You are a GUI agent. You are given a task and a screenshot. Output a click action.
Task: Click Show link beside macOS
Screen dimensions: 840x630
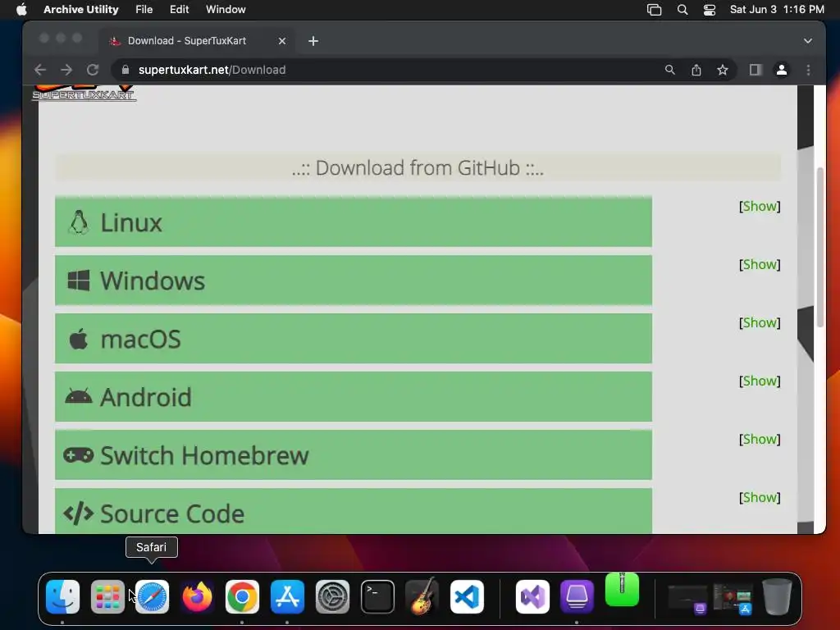[x=760, y=323]
